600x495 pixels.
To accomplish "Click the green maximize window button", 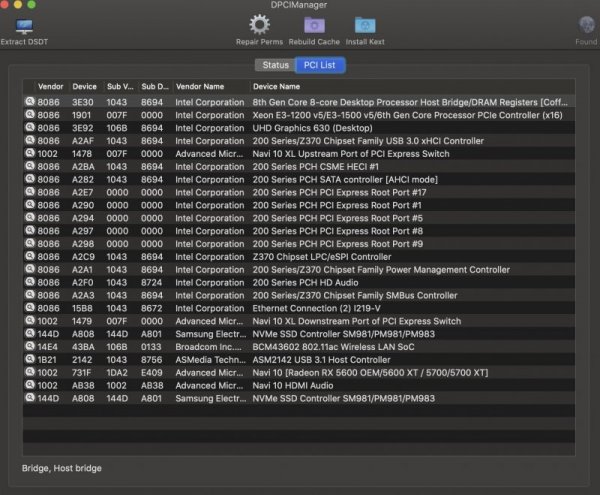I will point(31,4).
